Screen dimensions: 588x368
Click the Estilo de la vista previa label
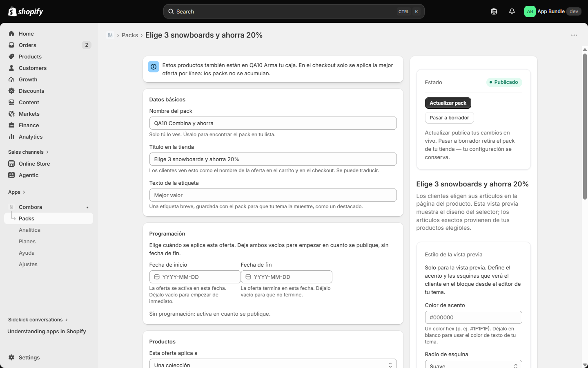453,254
